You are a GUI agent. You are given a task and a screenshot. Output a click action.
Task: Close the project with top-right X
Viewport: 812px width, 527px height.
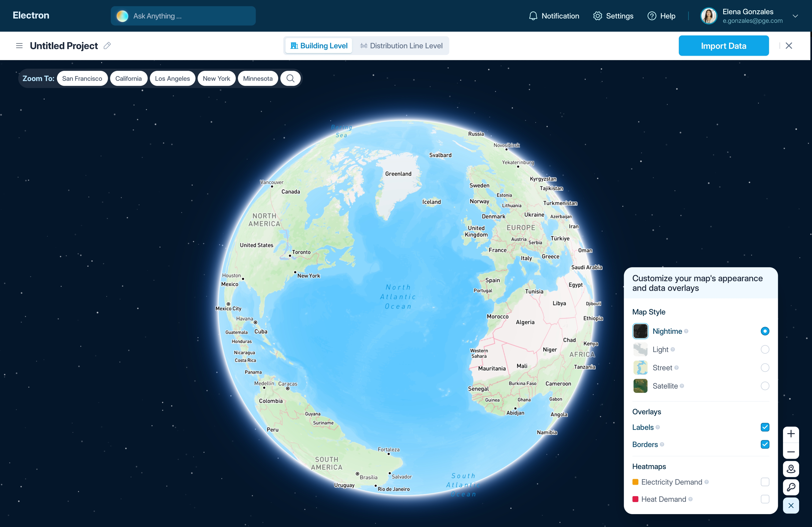(789, 46)
